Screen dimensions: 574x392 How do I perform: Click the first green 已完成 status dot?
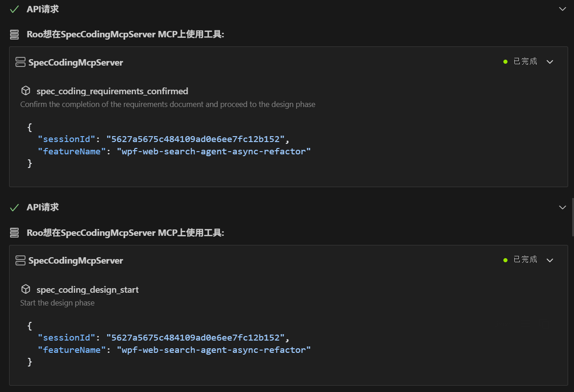(505, 62)
